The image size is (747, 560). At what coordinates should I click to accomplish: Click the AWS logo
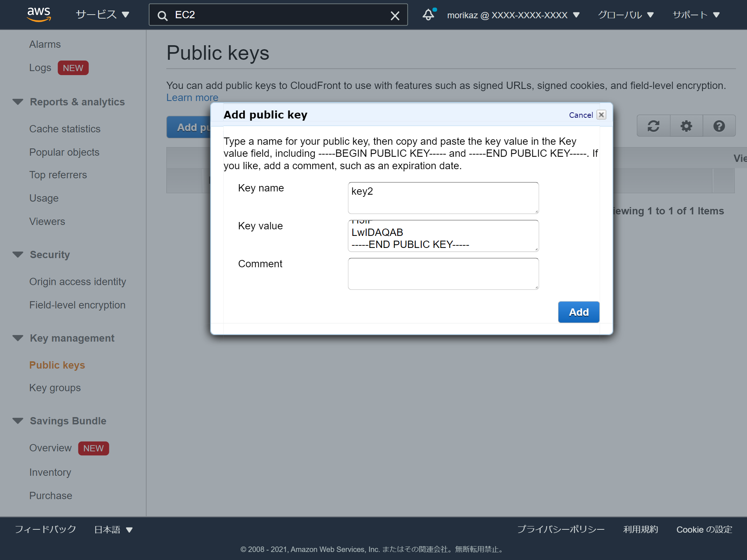39,14
